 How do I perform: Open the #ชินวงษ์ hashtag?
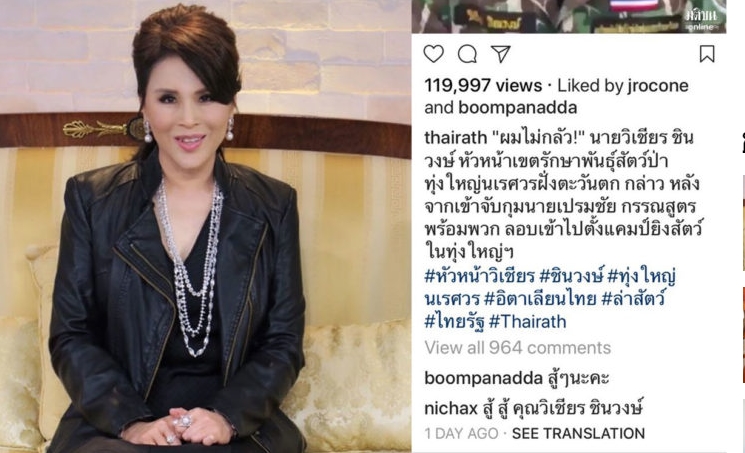click(x=571, y=276)
